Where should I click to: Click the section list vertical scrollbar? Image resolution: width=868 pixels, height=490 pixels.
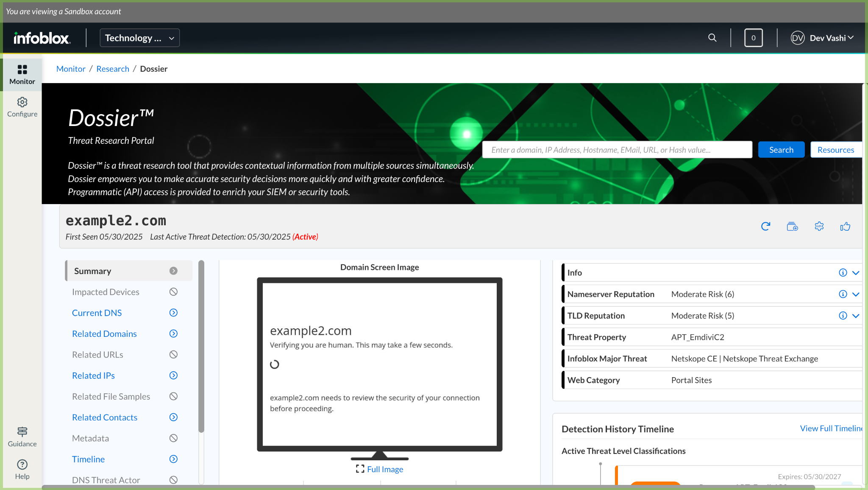[x=201, y=346]
